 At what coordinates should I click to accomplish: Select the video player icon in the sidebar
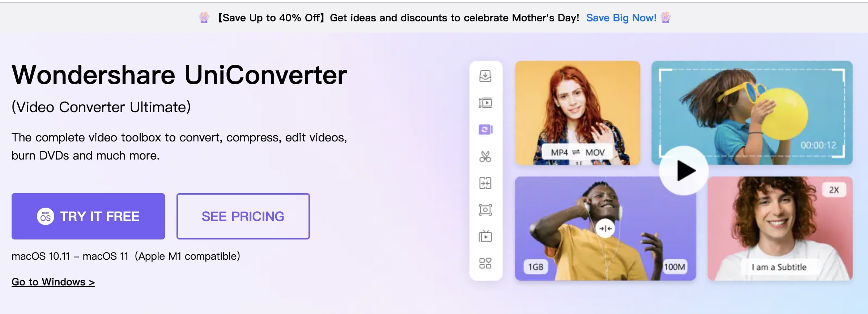(x=485, y=103)
